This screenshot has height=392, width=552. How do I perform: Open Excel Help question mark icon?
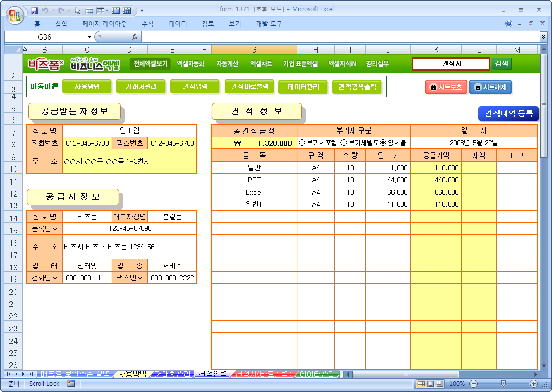509,24
